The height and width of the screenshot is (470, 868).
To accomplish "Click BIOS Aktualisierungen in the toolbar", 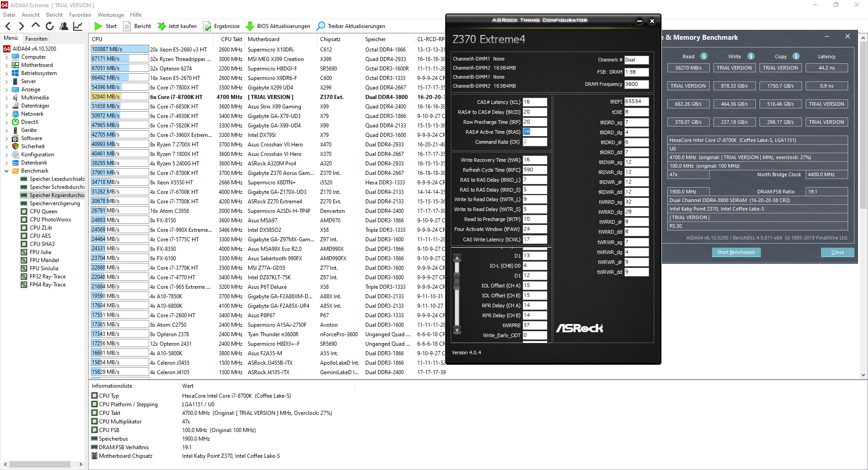I will (278, 26).
